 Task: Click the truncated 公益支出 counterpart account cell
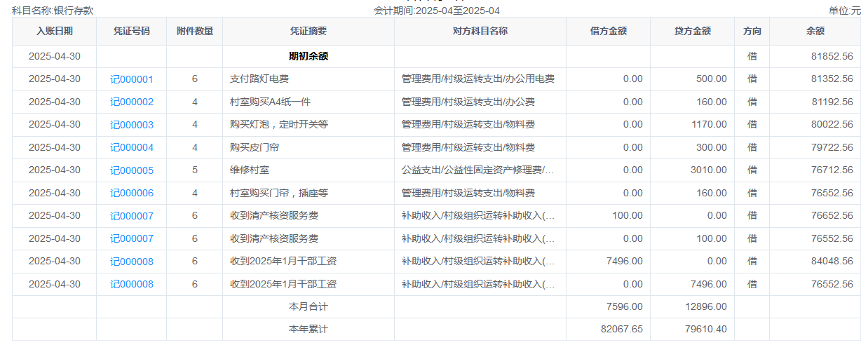pyautogui.click(x=477, y=170)
